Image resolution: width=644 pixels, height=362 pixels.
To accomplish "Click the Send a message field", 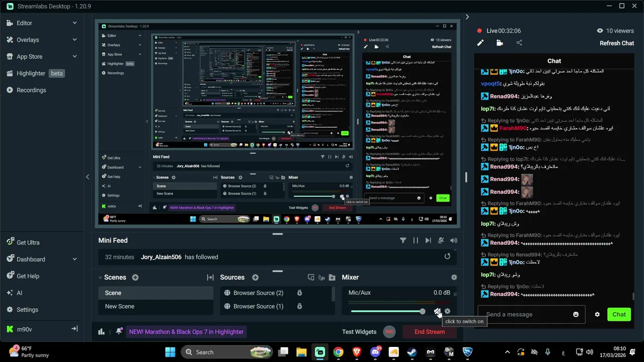I will point(531,314).
